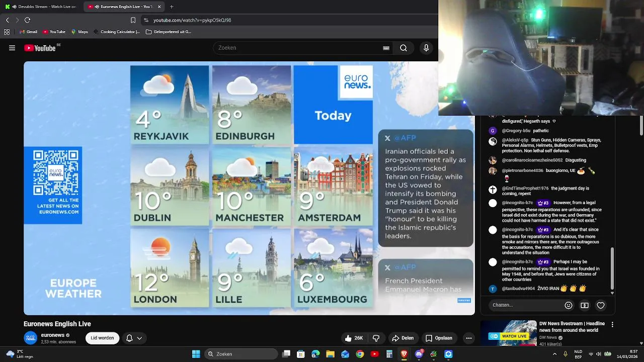Open the YouTube hamburger guide menu
This screenshot has height=362, width=644.
coord(12,48)
